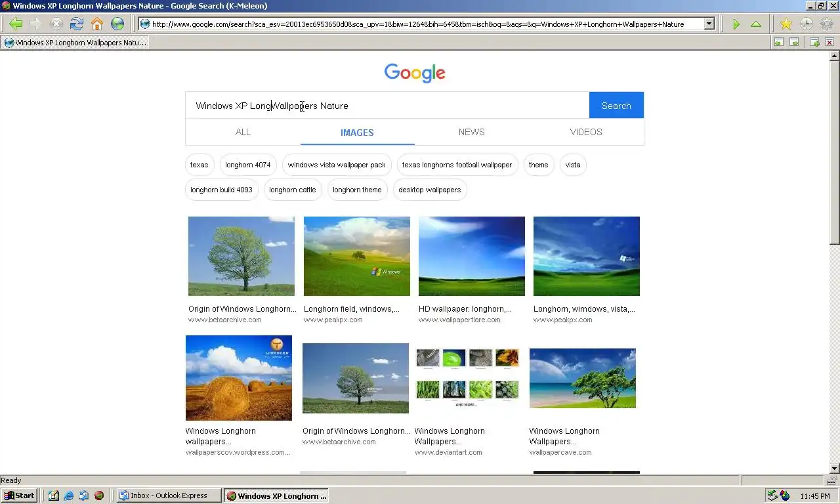Go back with the green Back arrow
This screenshot has height=504, width=840.
(16, 24)
